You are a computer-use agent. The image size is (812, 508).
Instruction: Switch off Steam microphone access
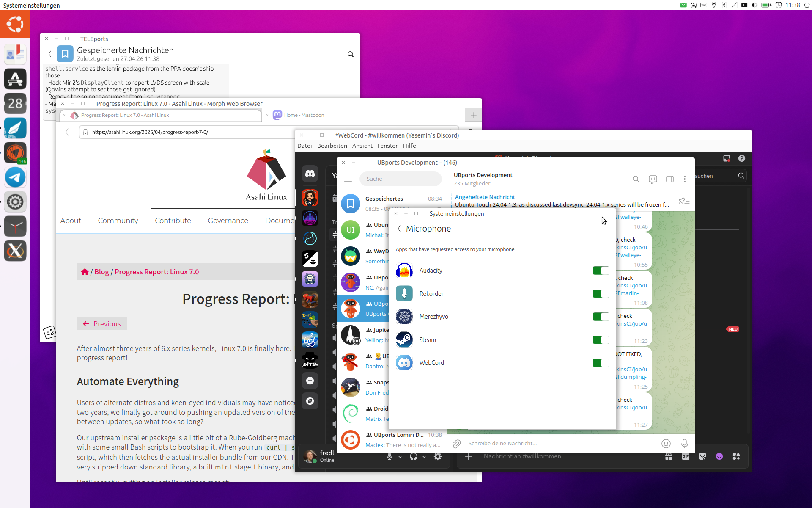click(601, 340)
